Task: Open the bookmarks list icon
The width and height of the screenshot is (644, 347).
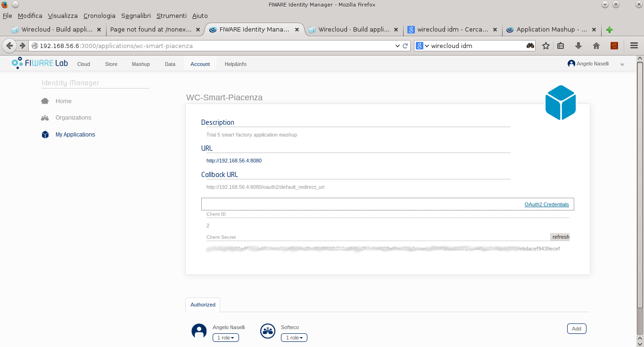Action: click(x=561, y=46)
